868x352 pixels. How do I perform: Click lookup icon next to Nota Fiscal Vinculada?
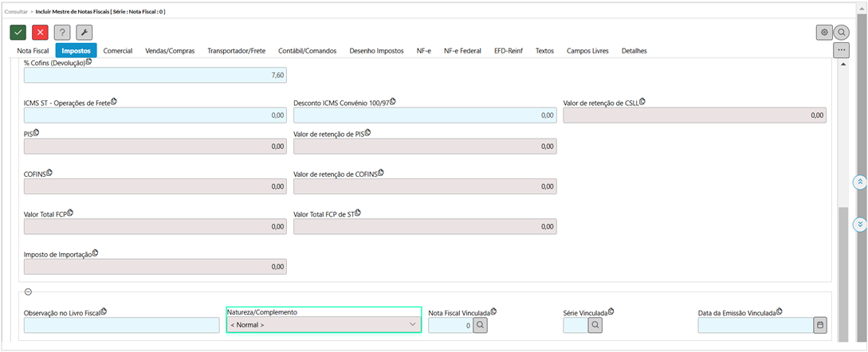click(480, 325)
